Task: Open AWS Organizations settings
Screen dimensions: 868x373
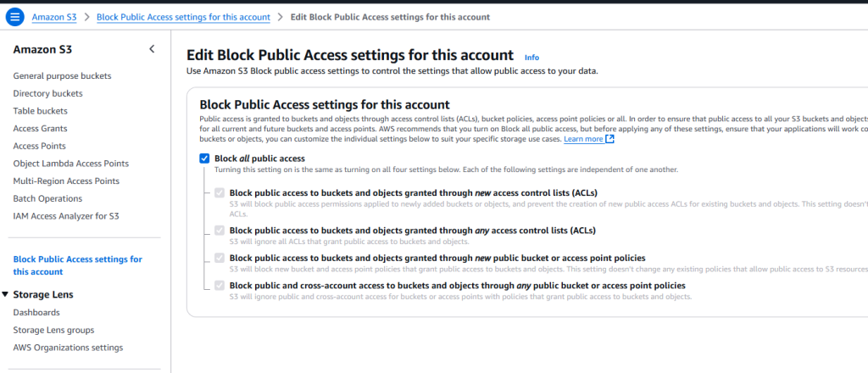Action: tap(68, 348)
